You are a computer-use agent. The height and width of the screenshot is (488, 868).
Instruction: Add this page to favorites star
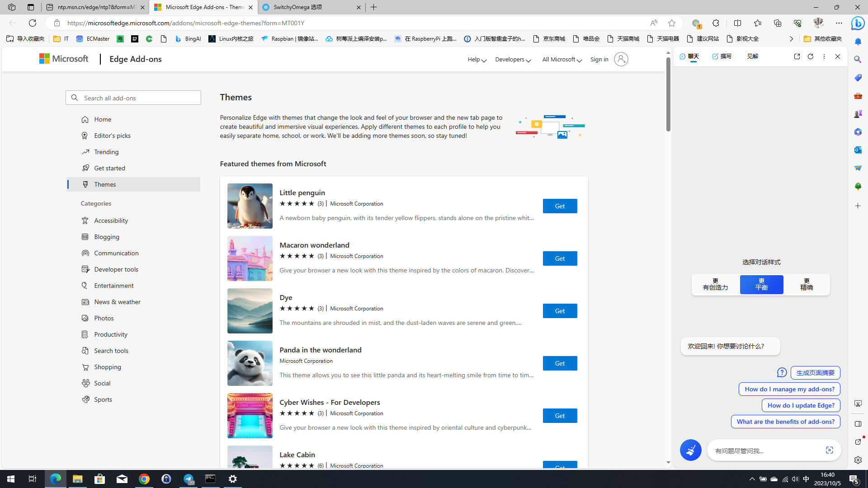click(x=672, y=23)
